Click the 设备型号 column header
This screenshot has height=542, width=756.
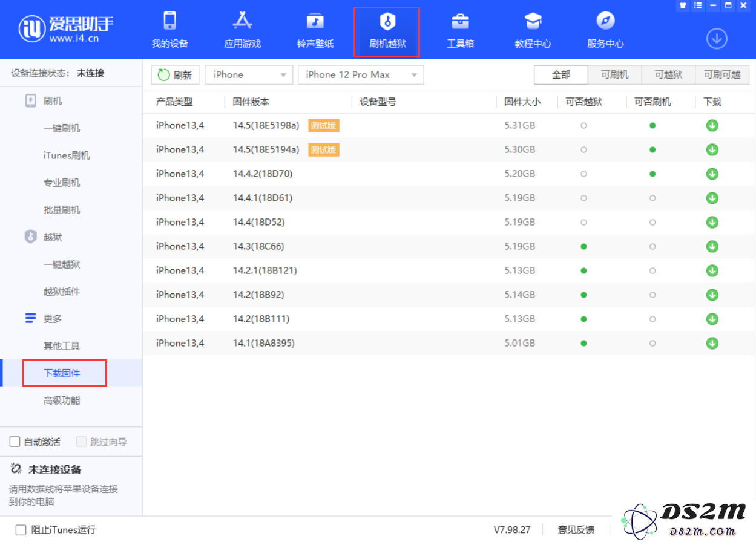tap(378, 102)
